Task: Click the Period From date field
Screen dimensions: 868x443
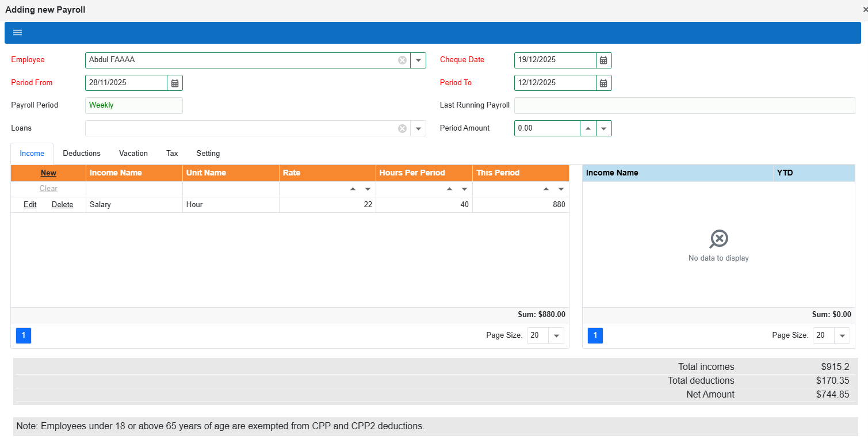Action: click(x=127, y=83)
